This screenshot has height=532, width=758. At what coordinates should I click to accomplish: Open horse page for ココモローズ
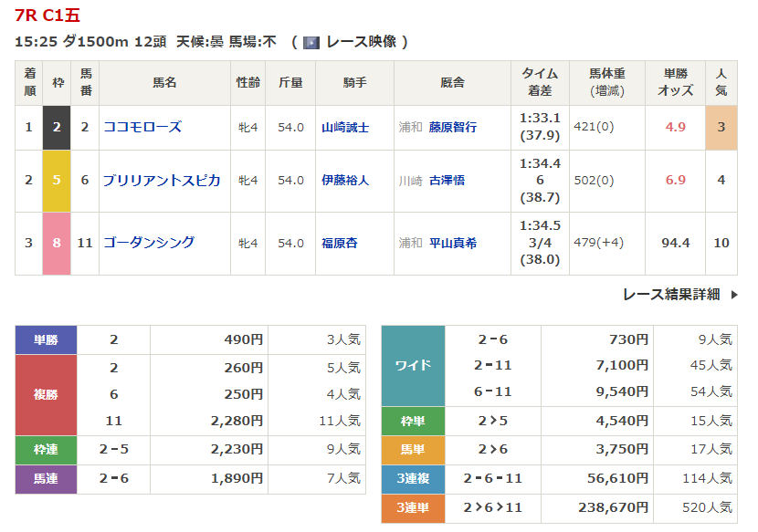click(x=142, y=128)
